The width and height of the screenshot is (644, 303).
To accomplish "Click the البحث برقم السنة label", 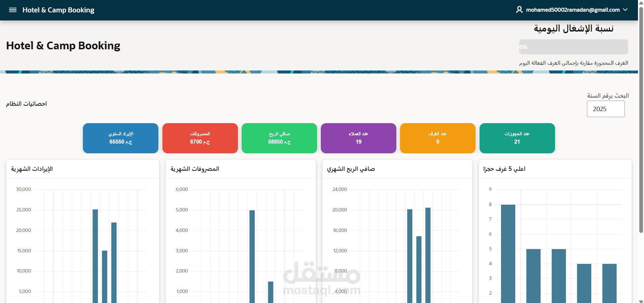I will pyautogui.click(x=608, y=96).
